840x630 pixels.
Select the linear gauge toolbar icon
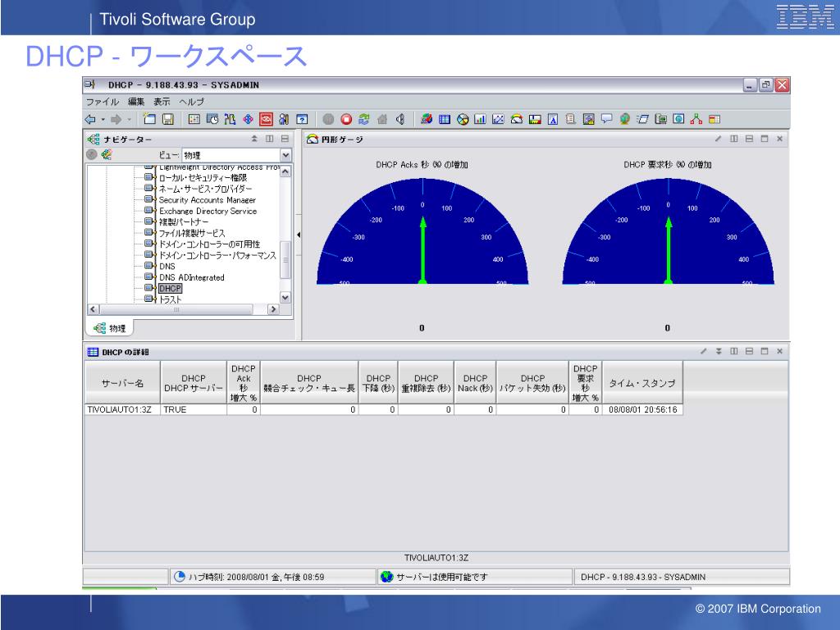pos(535,120)
